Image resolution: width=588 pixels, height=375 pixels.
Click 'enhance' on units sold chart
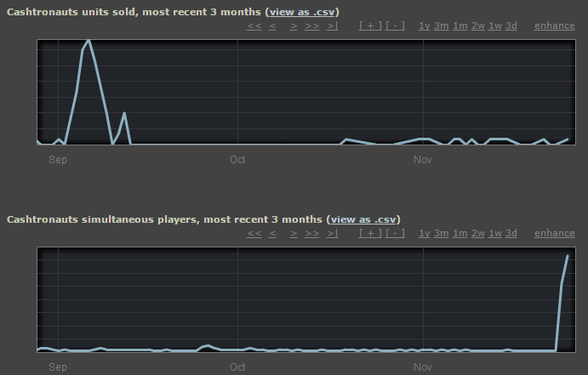[x=555, y=26]
